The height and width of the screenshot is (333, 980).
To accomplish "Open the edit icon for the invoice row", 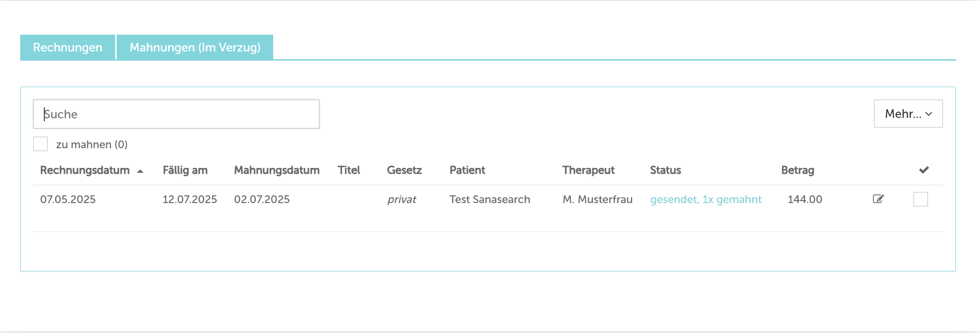I will tap(878, 199).
